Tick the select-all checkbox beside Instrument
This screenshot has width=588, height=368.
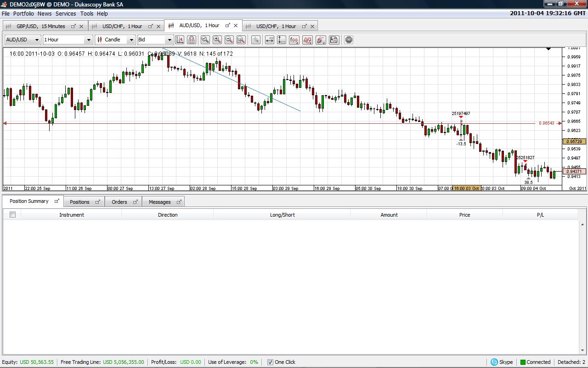pyautogui.click(x=12, y=215)
